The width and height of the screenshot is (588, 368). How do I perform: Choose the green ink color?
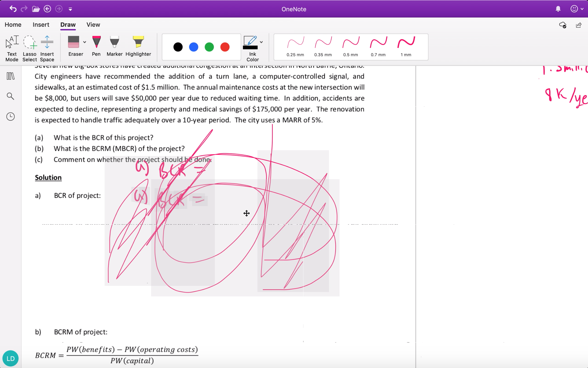pos(209,47)
